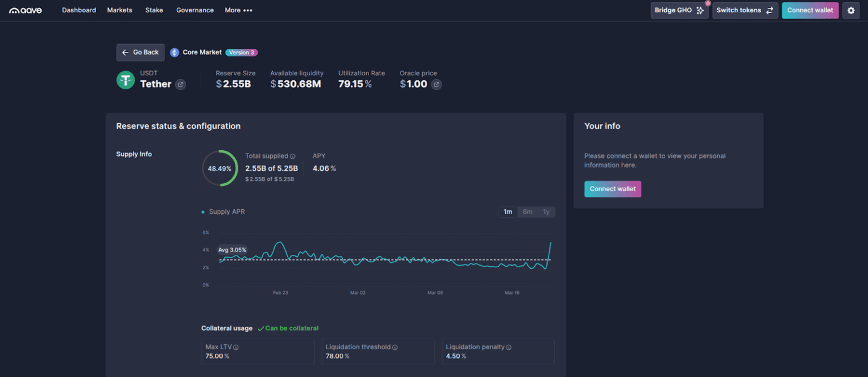Open Oracle price external link icon
Image resolution: width=868 pixels, height=377 pixels.
[436, 85]
